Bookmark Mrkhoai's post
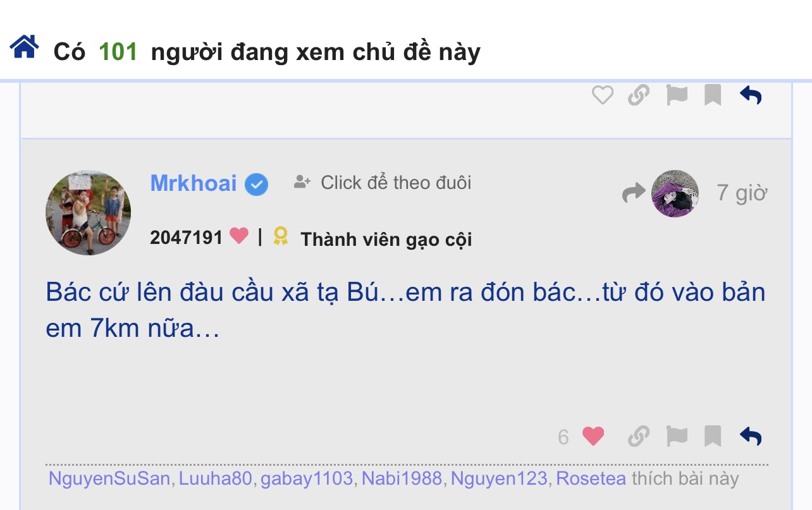Viewport: 812px width, 510px height. pos(713,436)
